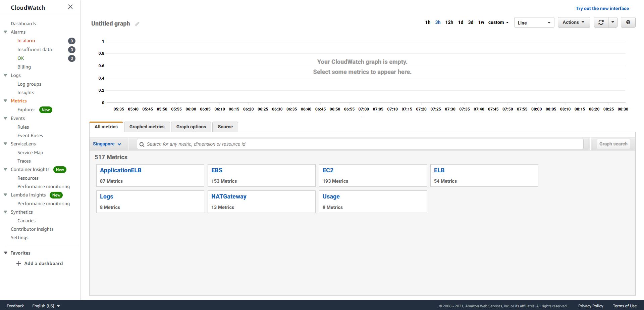The image size is (644, 310).
Task: Open the NATGateway metrics namespace
Action: [262, 202]
